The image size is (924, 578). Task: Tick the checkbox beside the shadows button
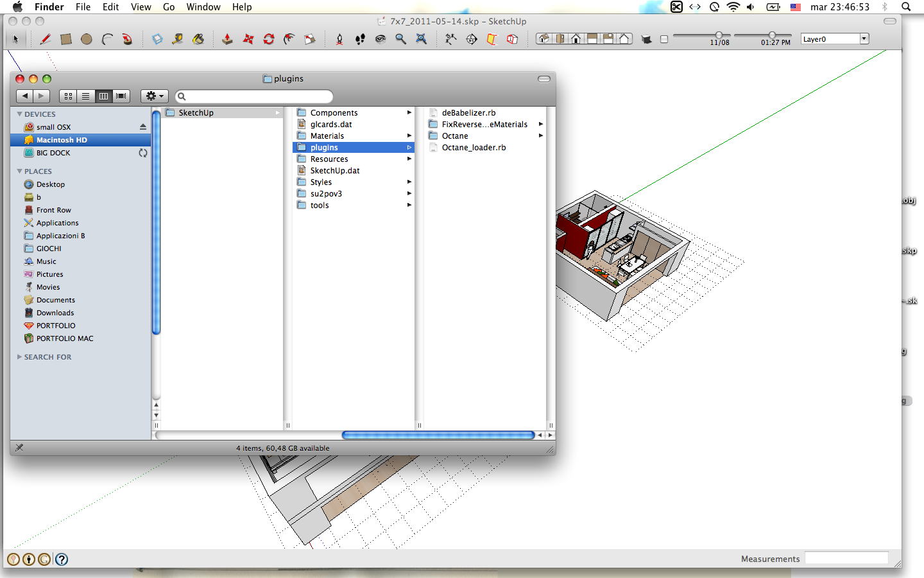pos(664,39)
